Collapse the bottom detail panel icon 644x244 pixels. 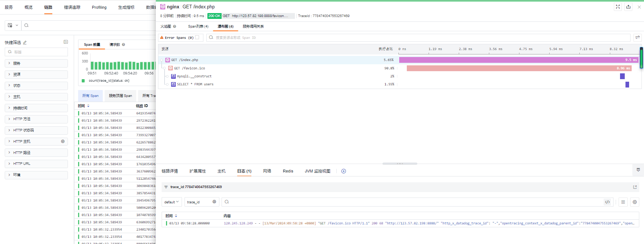pos(638,170)
